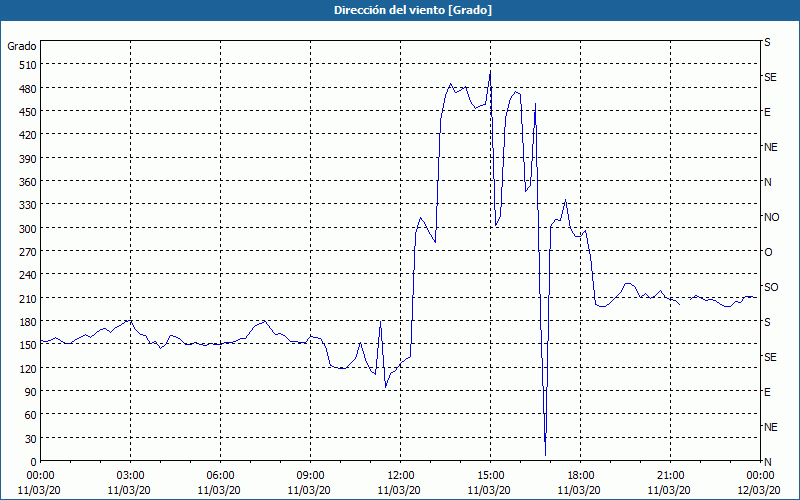Select the 330 degree axis label
Screen dimensions: 800x500
(28, 205)
